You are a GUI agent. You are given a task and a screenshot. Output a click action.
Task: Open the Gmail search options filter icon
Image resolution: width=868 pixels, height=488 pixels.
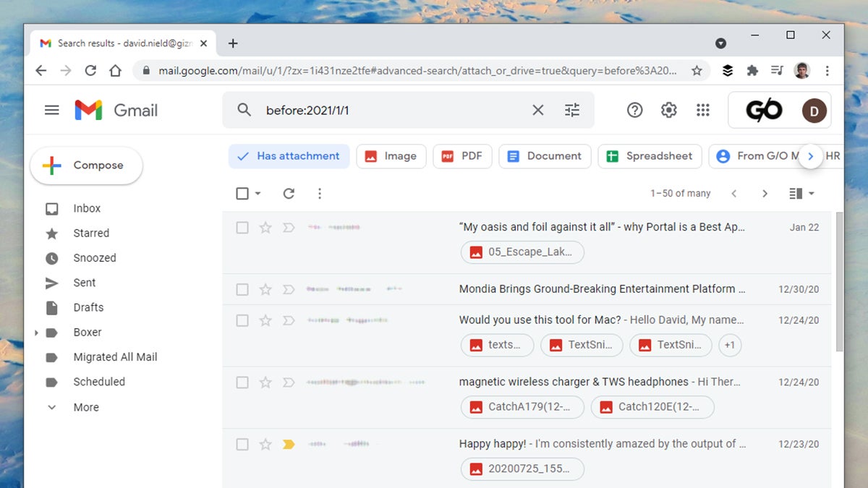[x=572, y=110]
